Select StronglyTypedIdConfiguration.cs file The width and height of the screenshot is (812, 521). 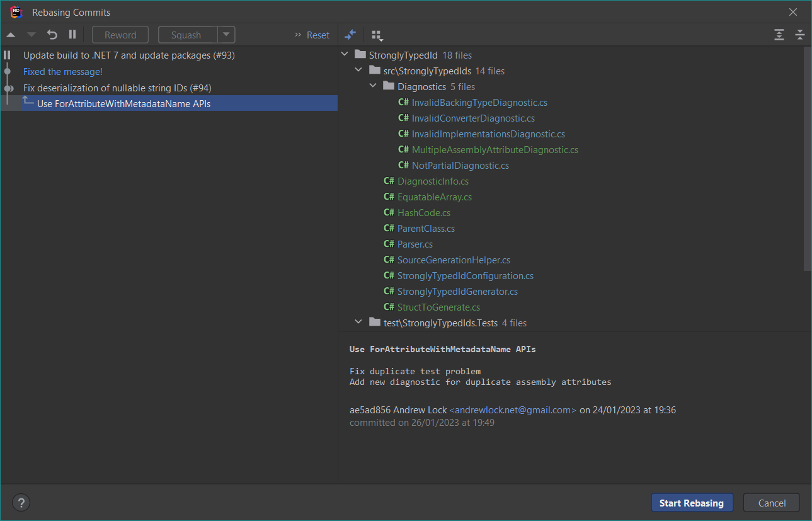click(466, 276)
